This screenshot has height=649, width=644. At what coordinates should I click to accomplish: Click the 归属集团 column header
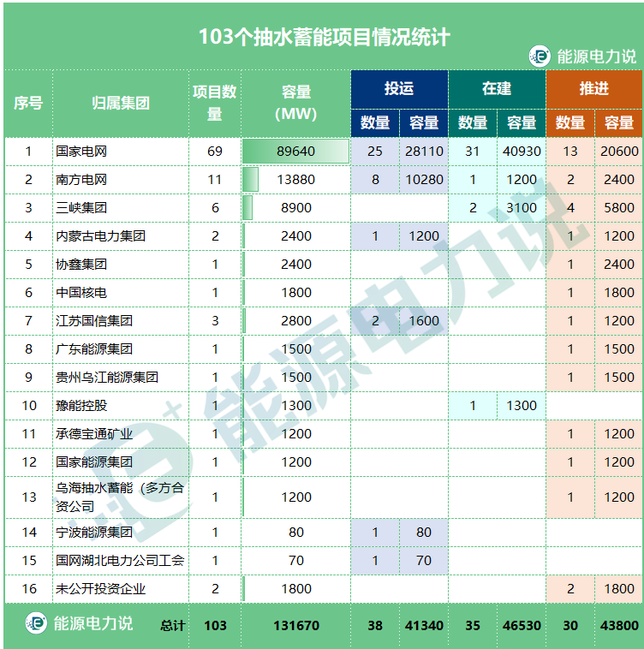pyautogui.click(x=121, y=103)
